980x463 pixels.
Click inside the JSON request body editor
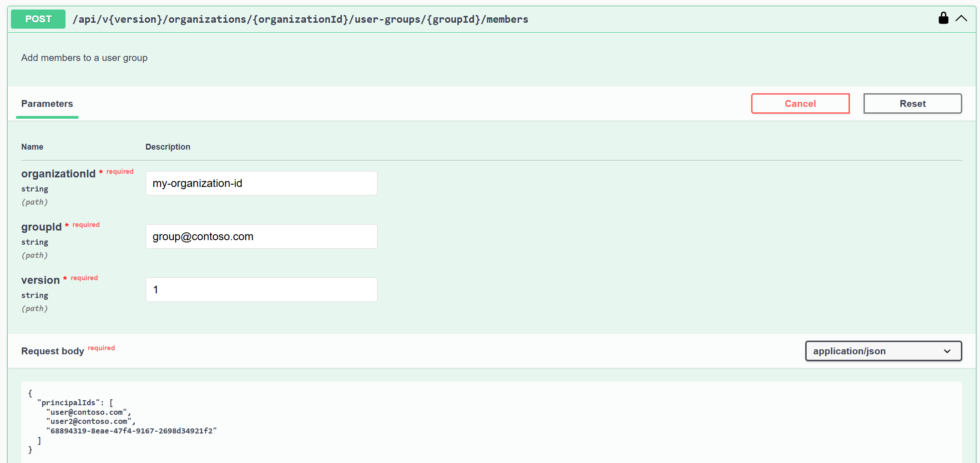tap(273, 418)
